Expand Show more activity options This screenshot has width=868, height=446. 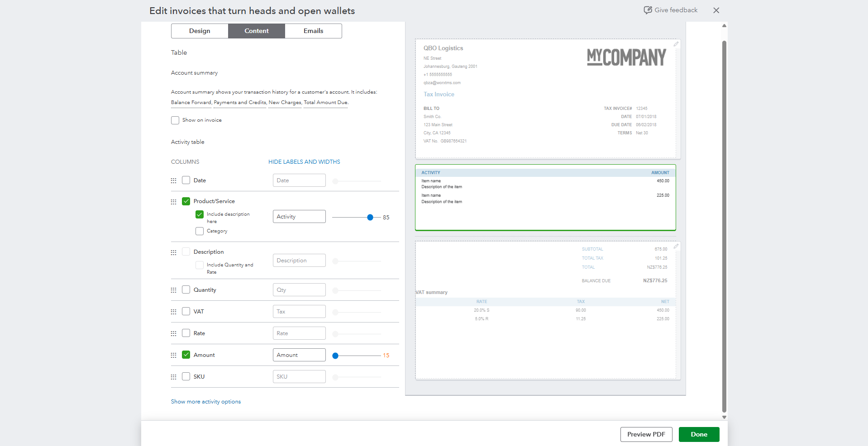(205, 401)
